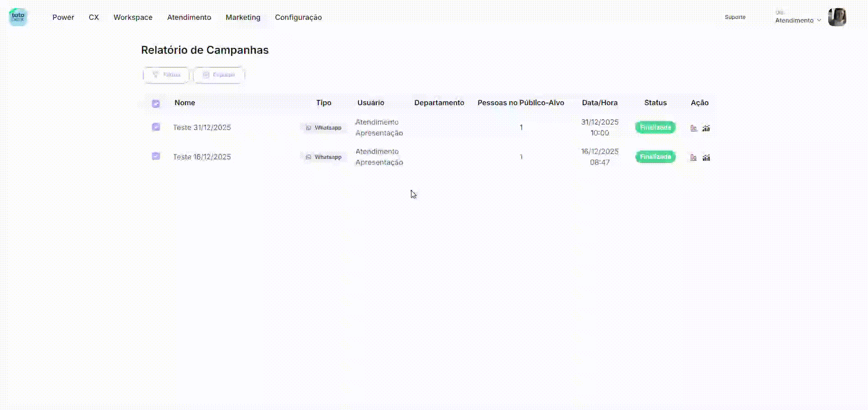Open trend graph icon for Teste 31/12/2025

click(x=706, y=128)
